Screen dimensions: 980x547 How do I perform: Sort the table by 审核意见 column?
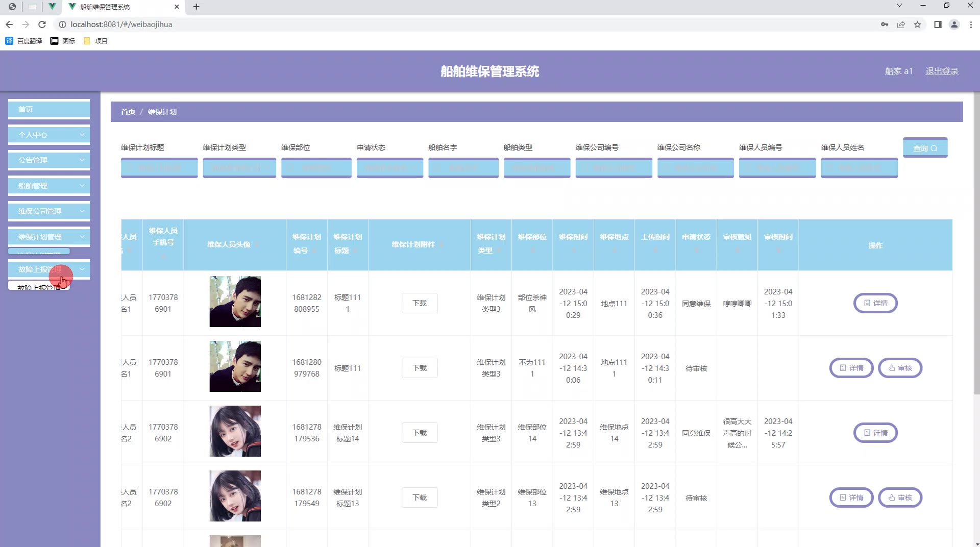(737, 251)
